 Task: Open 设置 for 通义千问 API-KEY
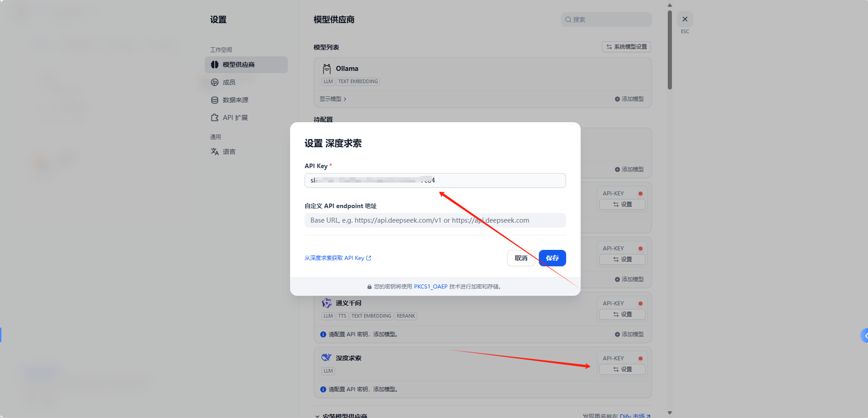[622, 314]
